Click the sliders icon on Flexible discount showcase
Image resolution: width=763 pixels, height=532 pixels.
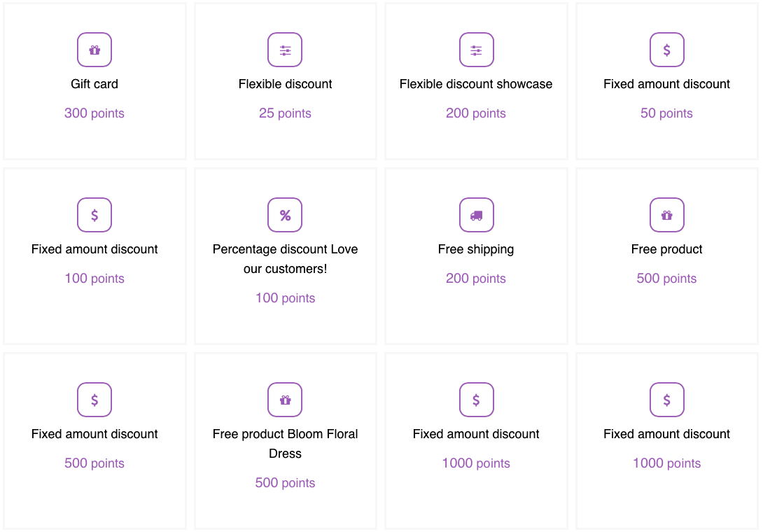click(x=477, y=50)
